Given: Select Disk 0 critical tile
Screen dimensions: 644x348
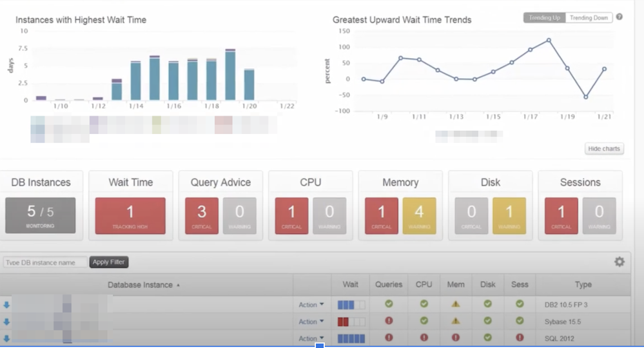Looking at the screenshot, I should pos(471,216).
